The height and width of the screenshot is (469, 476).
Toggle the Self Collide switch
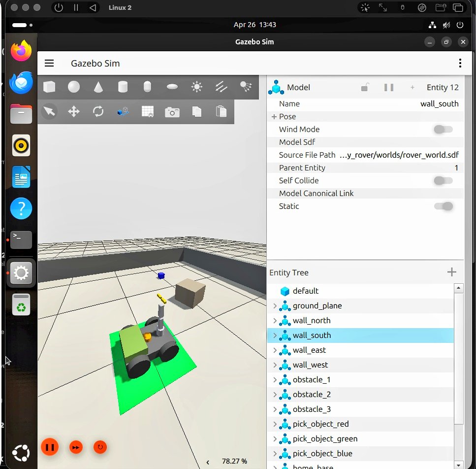point(443,181)
